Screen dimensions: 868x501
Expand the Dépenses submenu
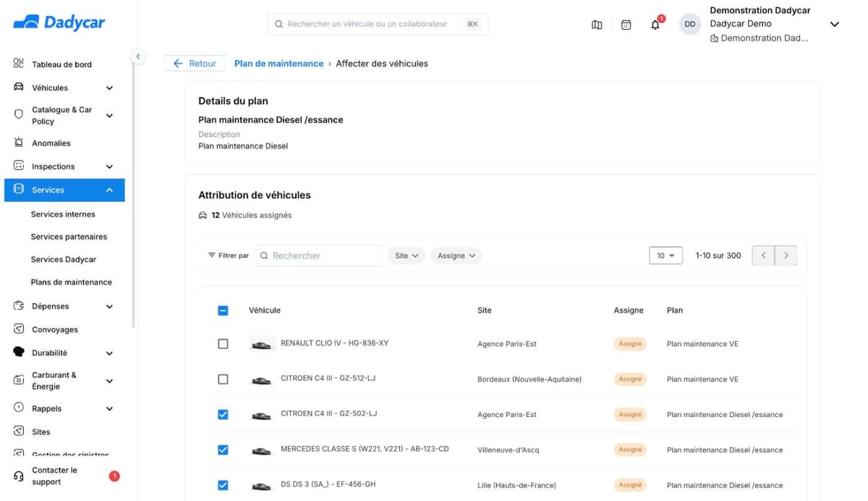pos(109,307)
